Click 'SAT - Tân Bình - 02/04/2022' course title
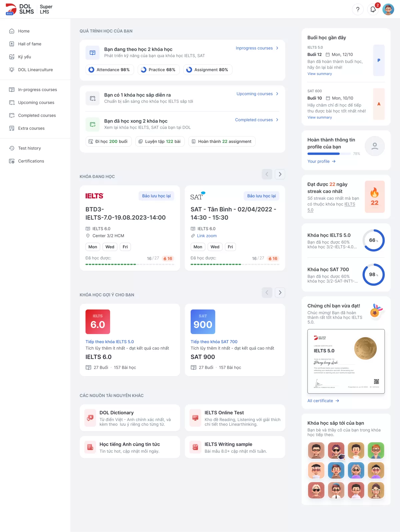The image size is (400, 532). [233, 213]
